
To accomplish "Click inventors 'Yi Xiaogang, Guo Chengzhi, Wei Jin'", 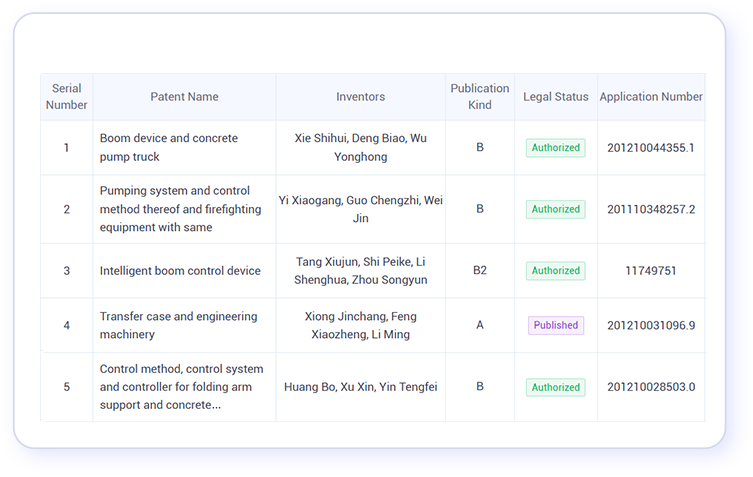I will point(361,209).
